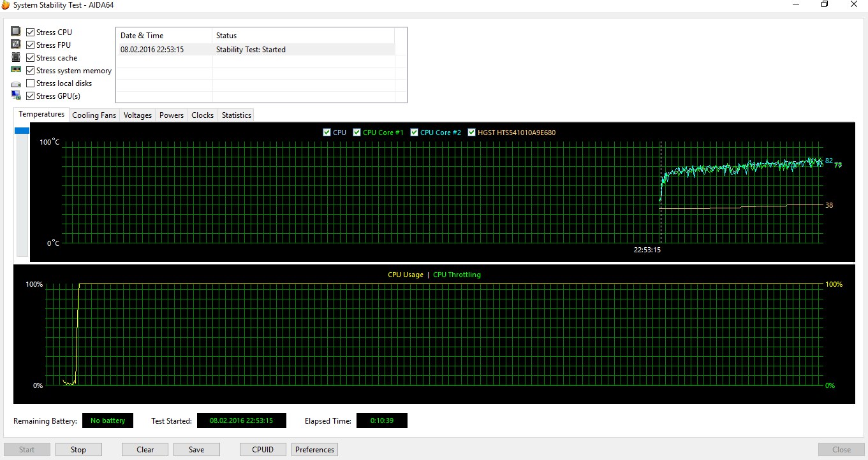The width and height of the screenshot is (868, 460).
Task: Click the Save button
Action: 196,449
